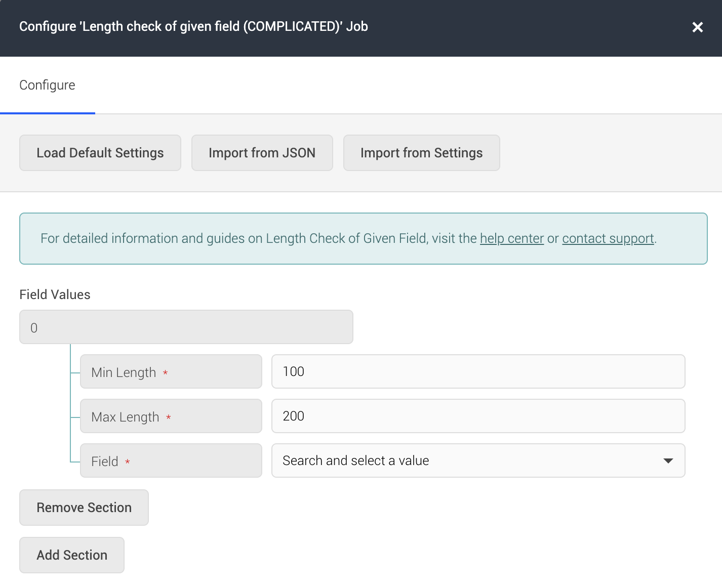Expand the section labeled '0'
This screenshot has width=722, height=588.
(186, 327)
